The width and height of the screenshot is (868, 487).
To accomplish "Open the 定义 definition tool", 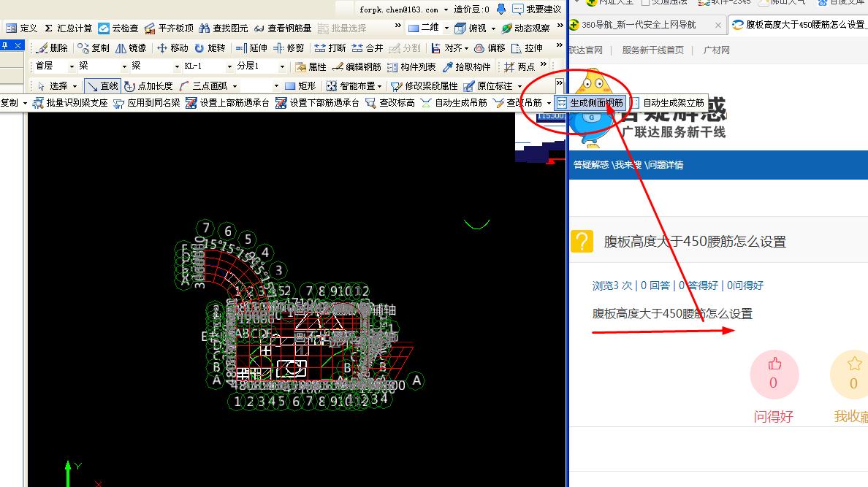I will pyautogui.click(x=21, y=28).
